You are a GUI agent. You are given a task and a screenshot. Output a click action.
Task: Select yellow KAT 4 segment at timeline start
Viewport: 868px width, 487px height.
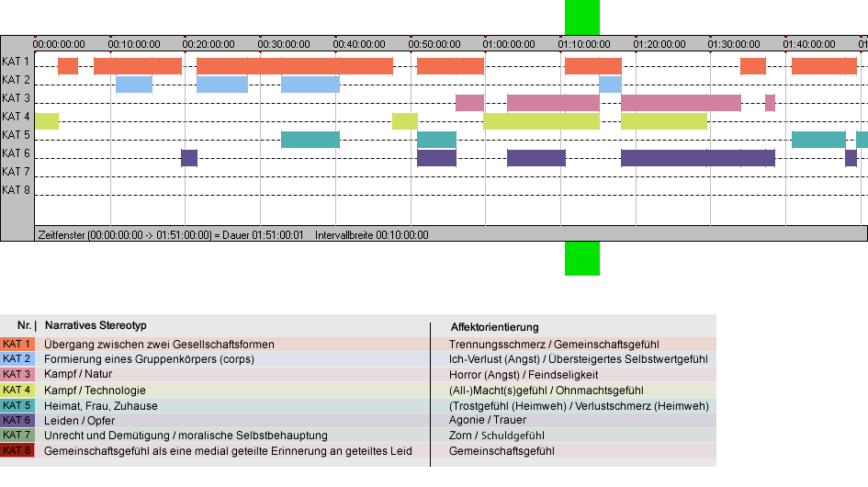coord(47,120)
